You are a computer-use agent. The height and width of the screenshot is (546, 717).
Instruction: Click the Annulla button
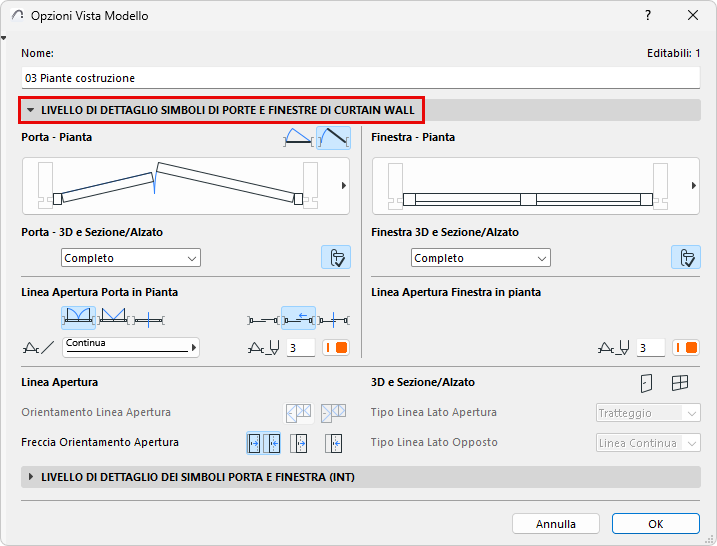point(556,524)
